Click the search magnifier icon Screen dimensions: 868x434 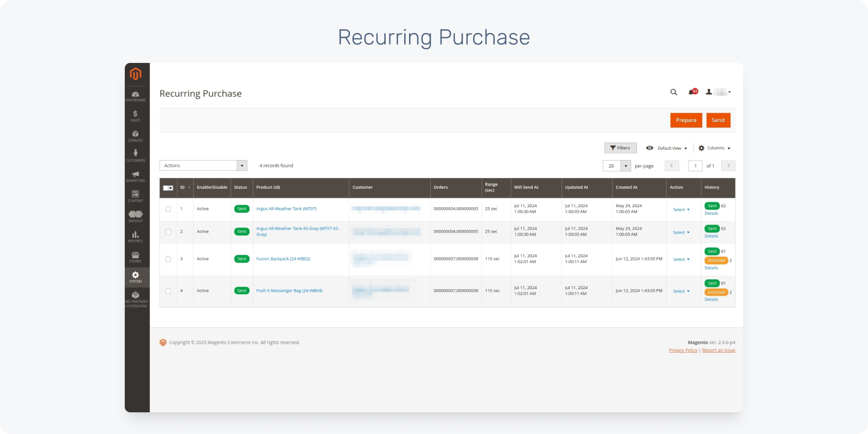(674, 92)
